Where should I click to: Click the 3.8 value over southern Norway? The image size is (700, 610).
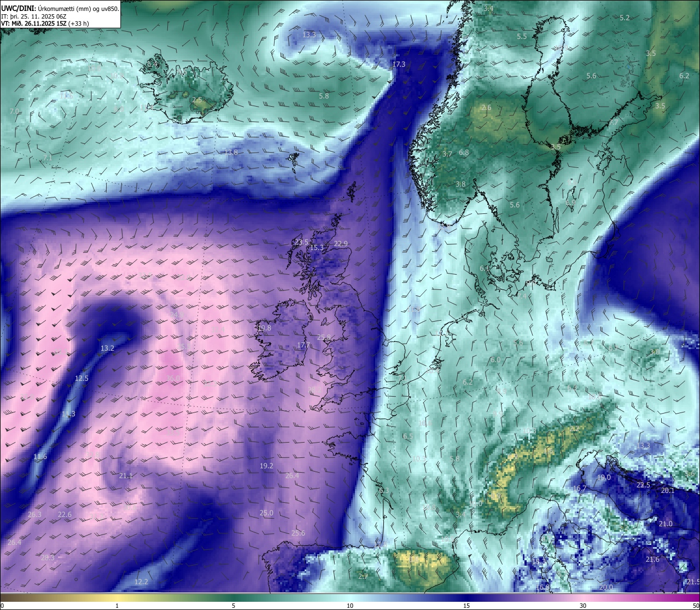pos(460,184)
